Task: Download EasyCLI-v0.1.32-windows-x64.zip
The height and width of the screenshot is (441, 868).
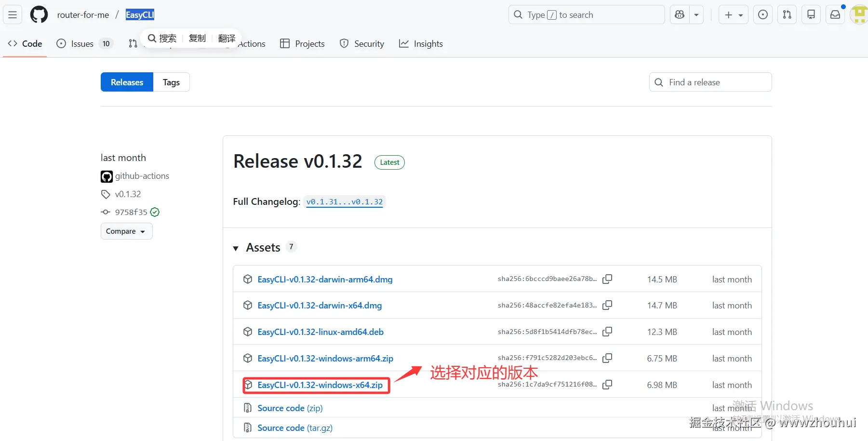Action: point(320,385)
